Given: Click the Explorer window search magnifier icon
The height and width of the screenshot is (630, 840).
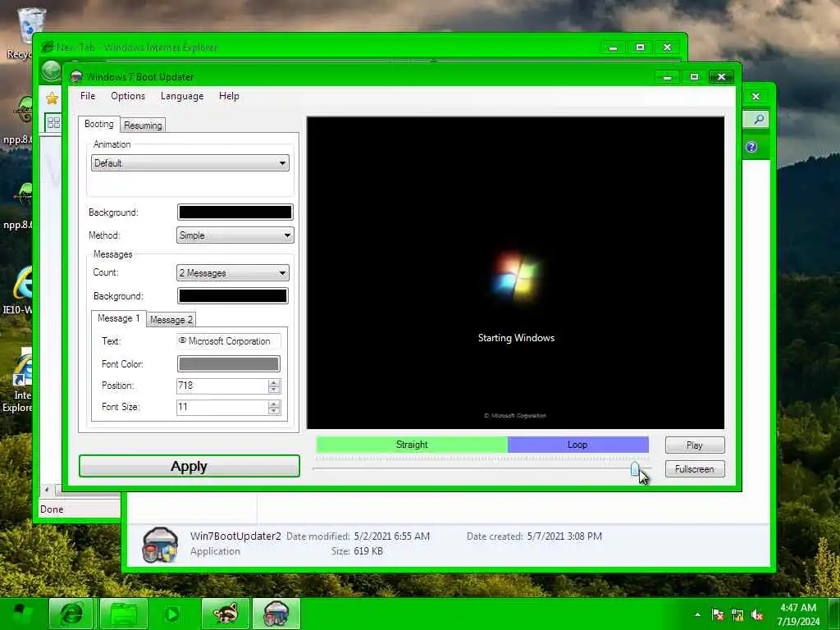Looking at the screenshot, I should point(759,119).
